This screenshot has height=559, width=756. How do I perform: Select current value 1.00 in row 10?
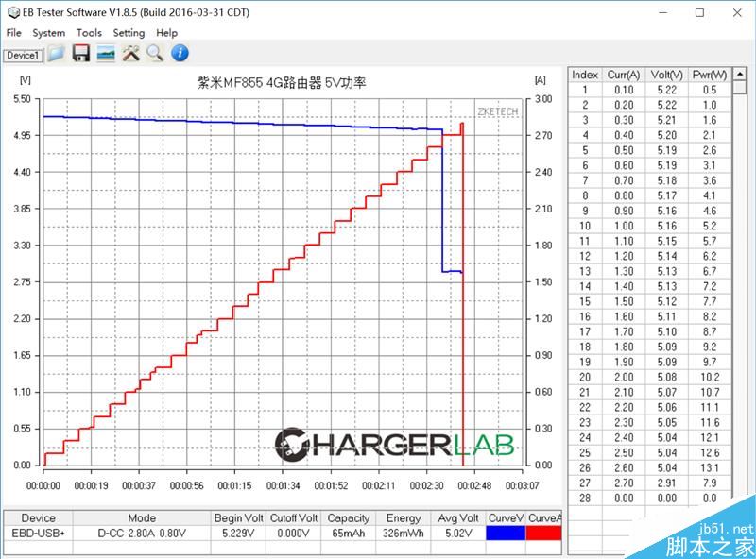tap(624, 226)
